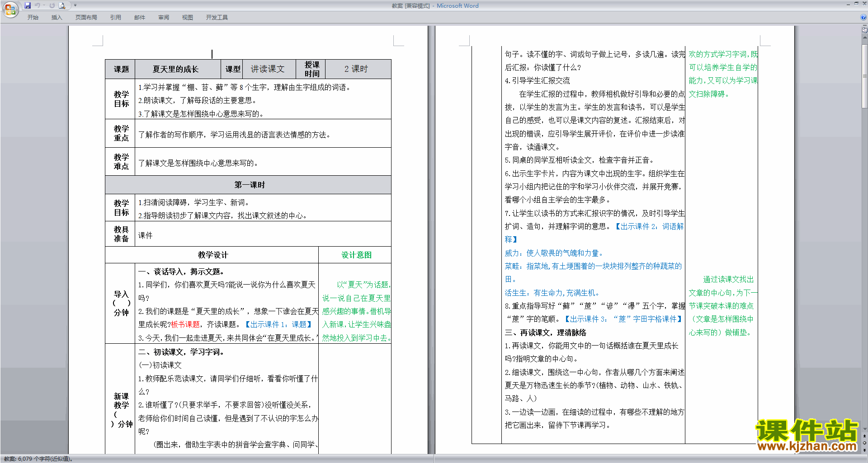The image size is (868, 463).
Task: Click the vertical scrollbar up arrow
Action: (865, 37)
